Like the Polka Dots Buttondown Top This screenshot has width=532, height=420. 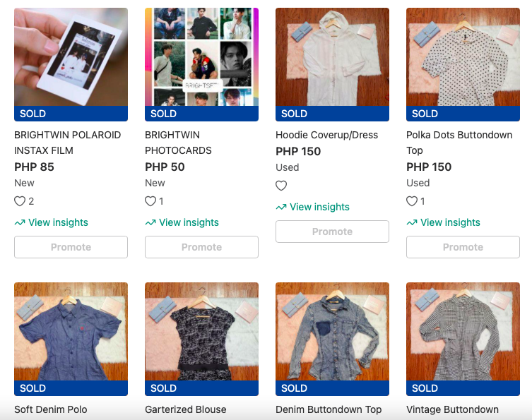click(412, 201)
